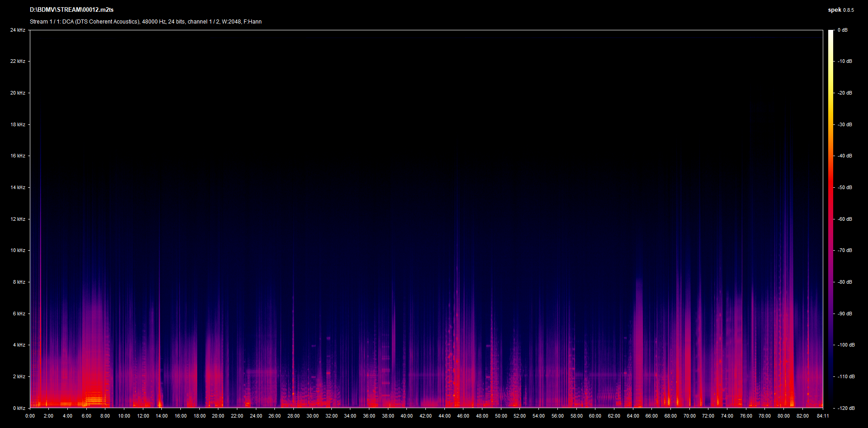Click the spek 0.8.5 version label

click(x=840, y=10)
